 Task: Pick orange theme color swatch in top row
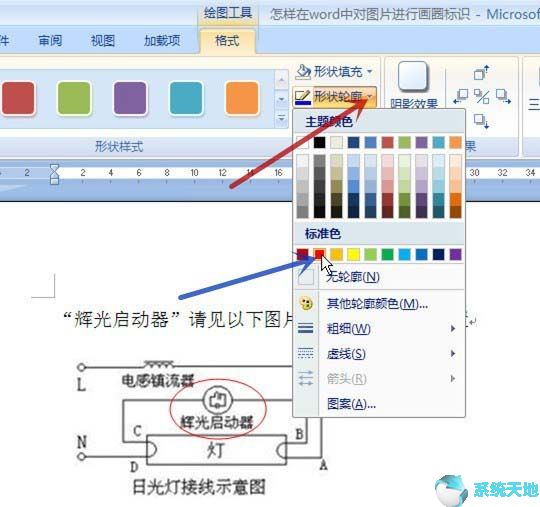[456, 142]
